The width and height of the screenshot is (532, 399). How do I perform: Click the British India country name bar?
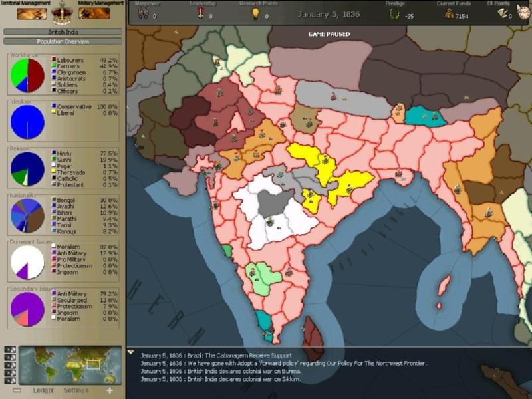[x=63, y=32]
